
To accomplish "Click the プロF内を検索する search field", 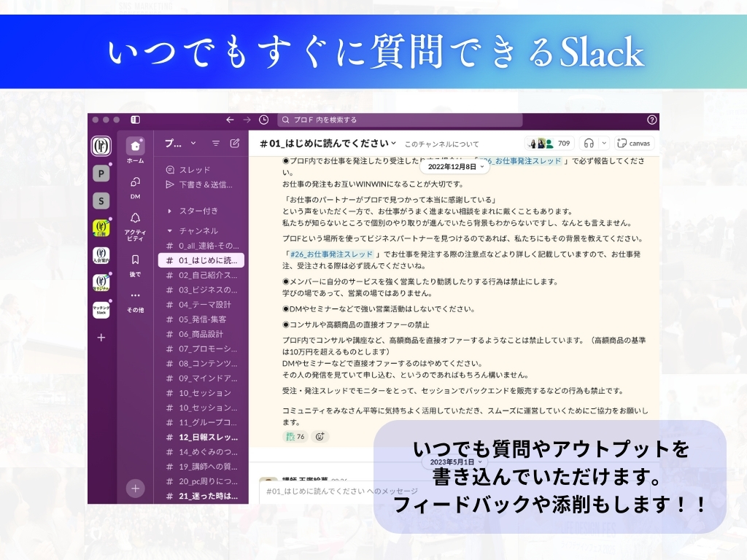I will [x=401, y=120].
